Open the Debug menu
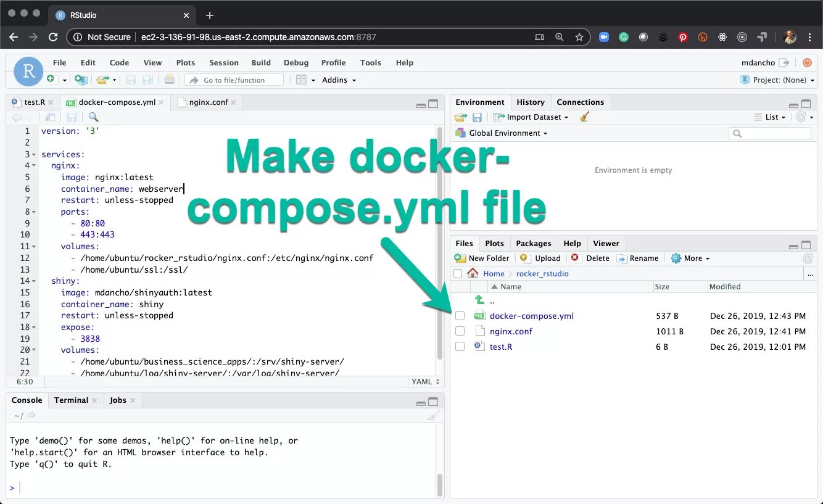 (x=296, y=62)
